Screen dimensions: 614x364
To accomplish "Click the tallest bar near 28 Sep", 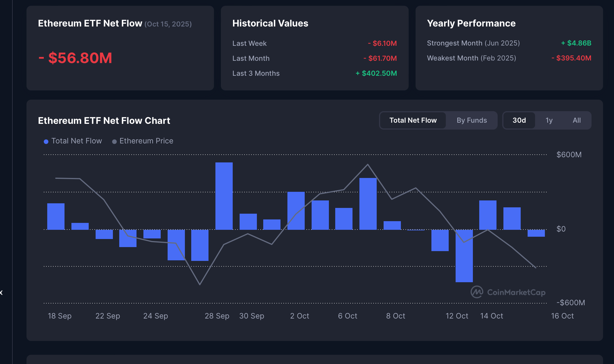I will [224, 196].
